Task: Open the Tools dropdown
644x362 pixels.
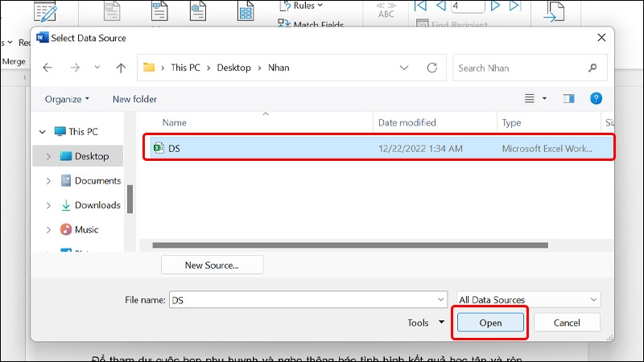Action: pyautogui.click(x=426, y=323)
